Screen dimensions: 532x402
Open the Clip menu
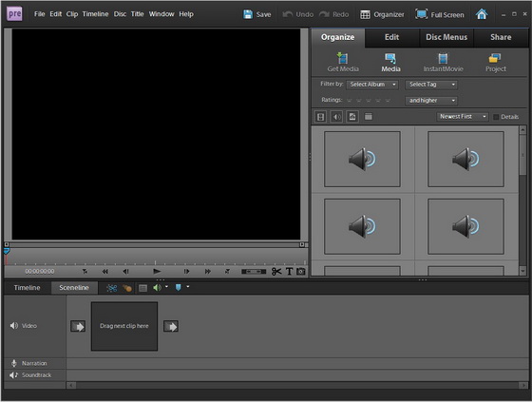72,14
